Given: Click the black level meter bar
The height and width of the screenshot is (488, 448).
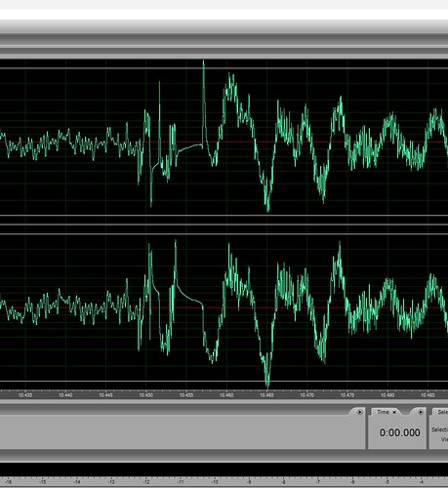Looking at the screenshot, I should pyautogui.click(x=224, y=470).
